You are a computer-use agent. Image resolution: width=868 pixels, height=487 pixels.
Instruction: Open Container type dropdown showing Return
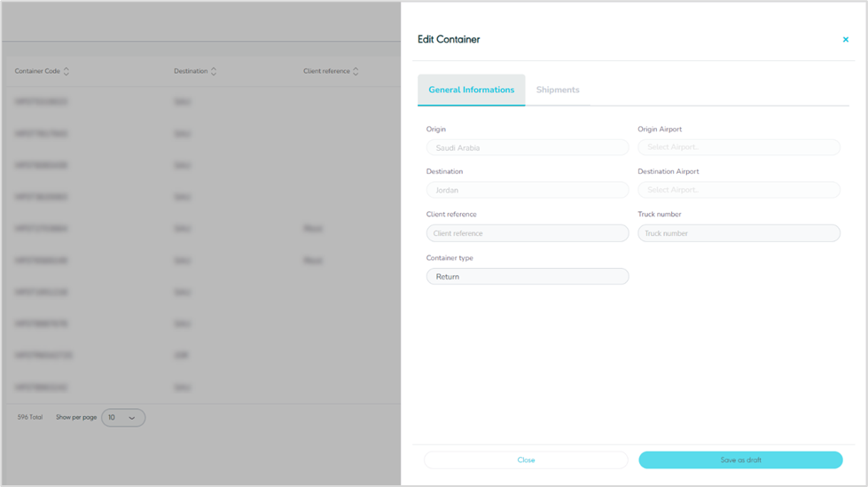(x=527, y=277)
